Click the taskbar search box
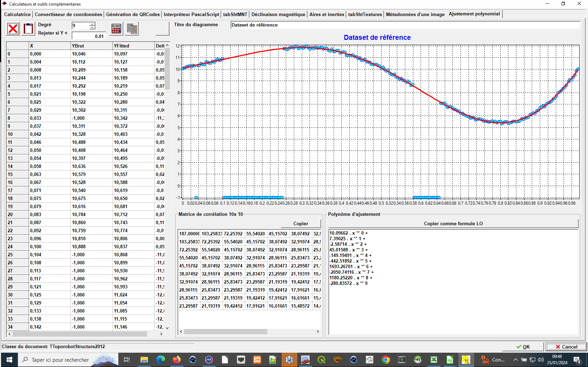Screen dimensions: 588x367 pos(68,360)
